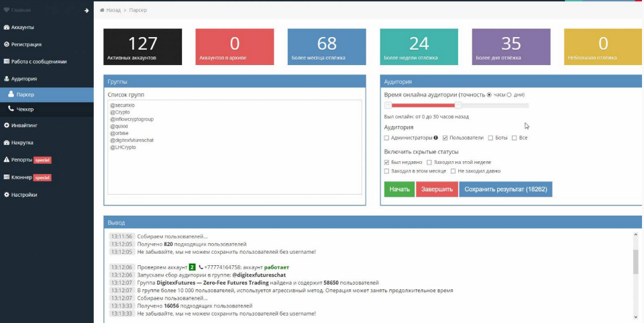Open the Чеккер sidebar item
This screenshot has height=323, width=644.
click(25, 109)
